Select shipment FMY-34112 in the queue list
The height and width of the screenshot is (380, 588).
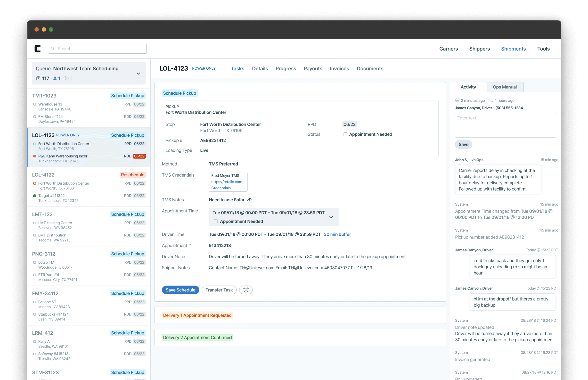[89, 305]
